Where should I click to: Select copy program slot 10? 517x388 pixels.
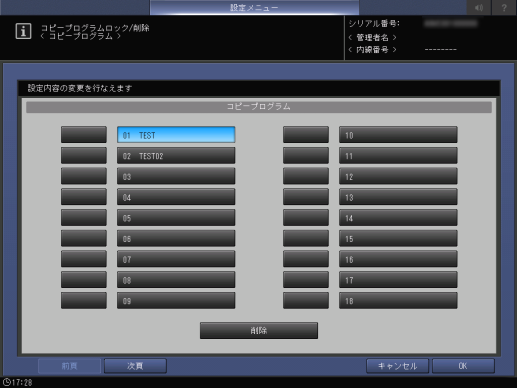pos(398,135)
